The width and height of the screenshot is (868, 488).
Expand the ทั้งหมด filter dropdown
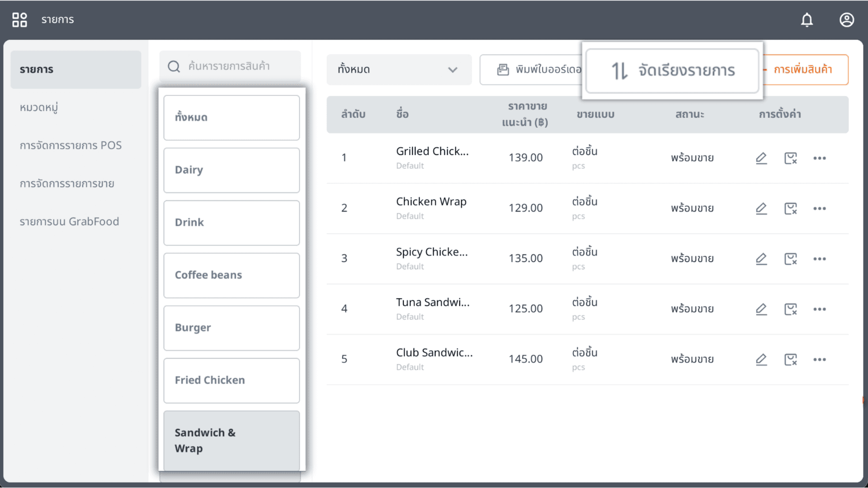(x=399, y=70)
